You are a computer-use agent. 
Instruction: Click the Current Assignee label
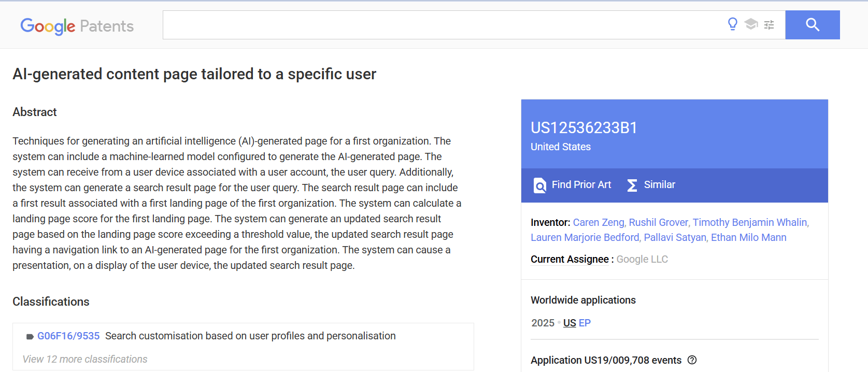(x=570, y=259)
